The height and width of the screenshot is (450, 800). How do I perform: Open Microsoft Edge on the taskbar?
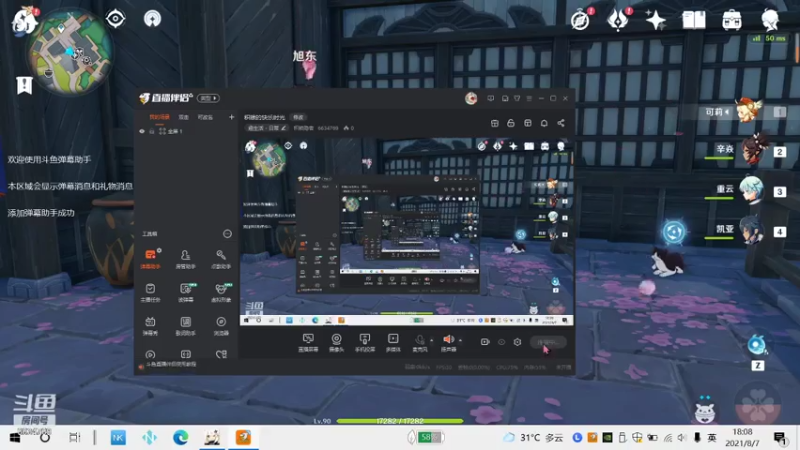click(x=180, y=437)
